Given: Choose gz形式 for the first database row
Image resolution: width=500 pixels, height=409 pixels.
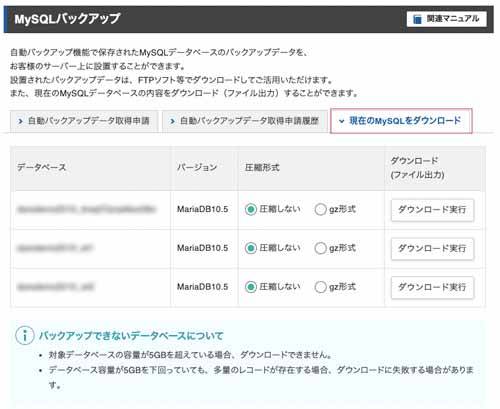Looking at the screenshot, I should click(320, 210).
